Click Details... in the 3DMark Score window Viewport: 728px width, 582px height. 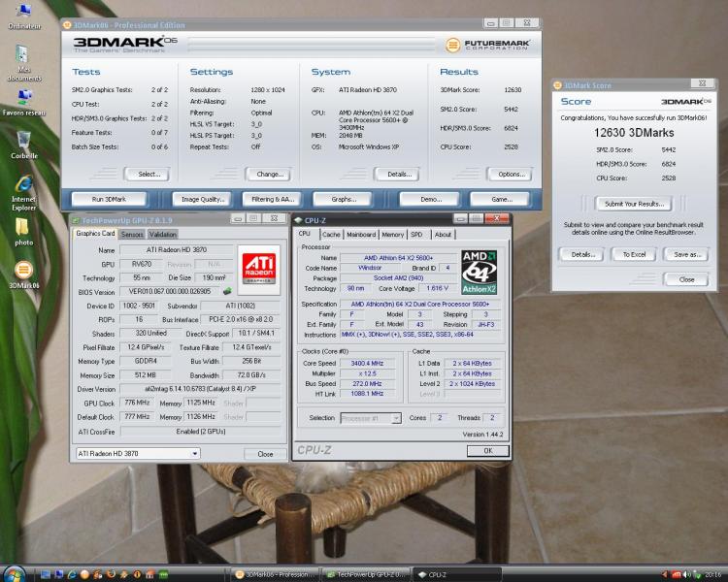tap(582, 254)
